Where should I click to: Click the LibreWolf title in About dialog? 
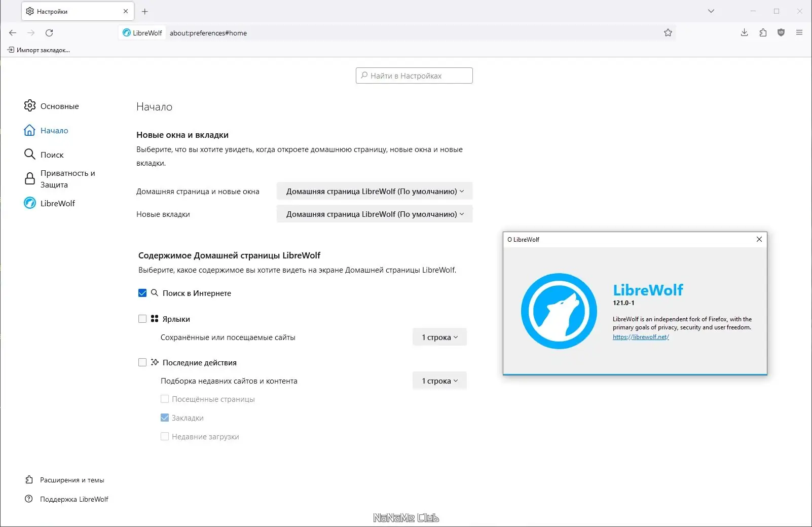[x=648, y=290]
